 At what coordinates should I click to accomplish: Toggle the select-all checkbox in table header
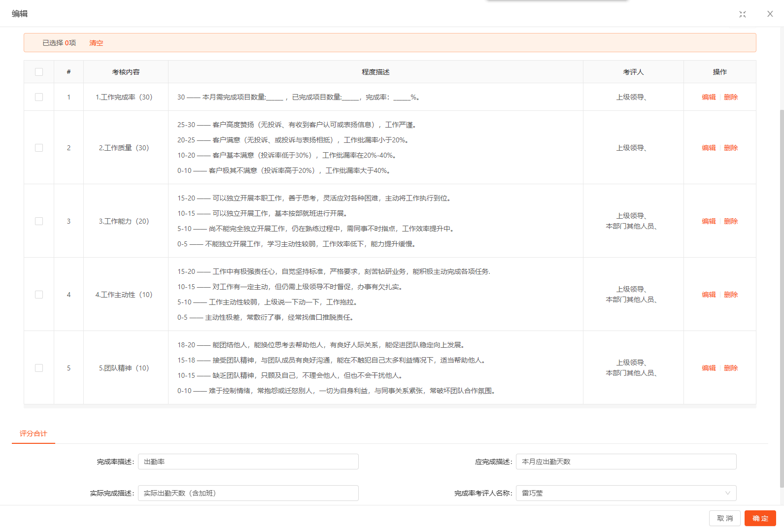[39, 72]
